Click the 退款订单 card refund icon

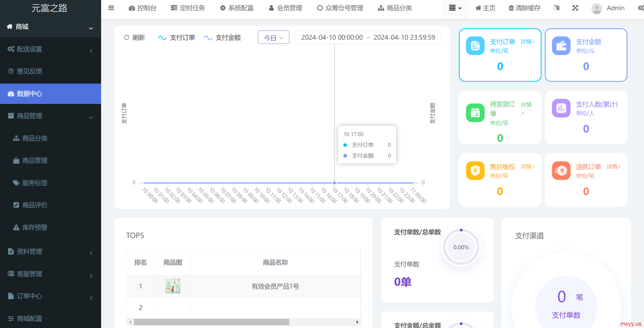coord(561,171)
